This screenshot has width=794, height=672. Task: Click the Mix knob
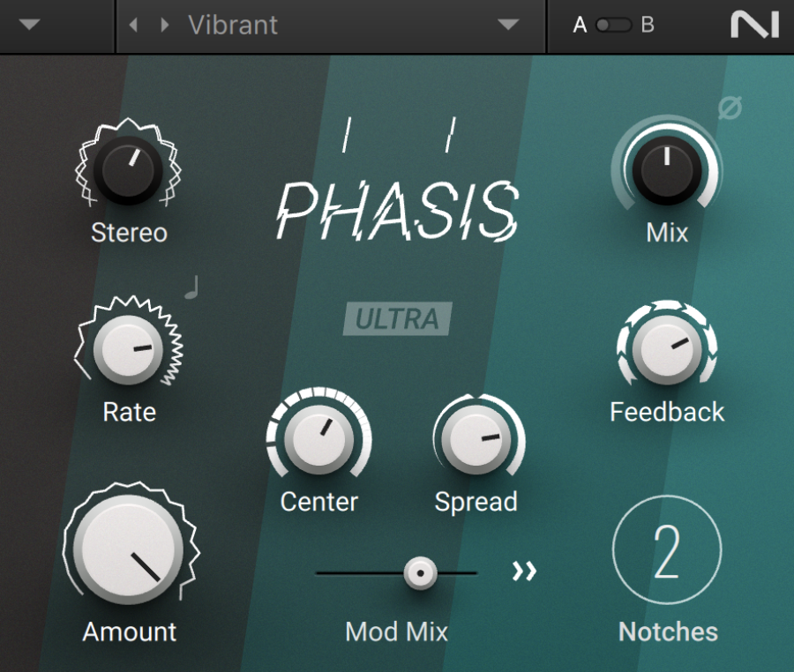667,169
